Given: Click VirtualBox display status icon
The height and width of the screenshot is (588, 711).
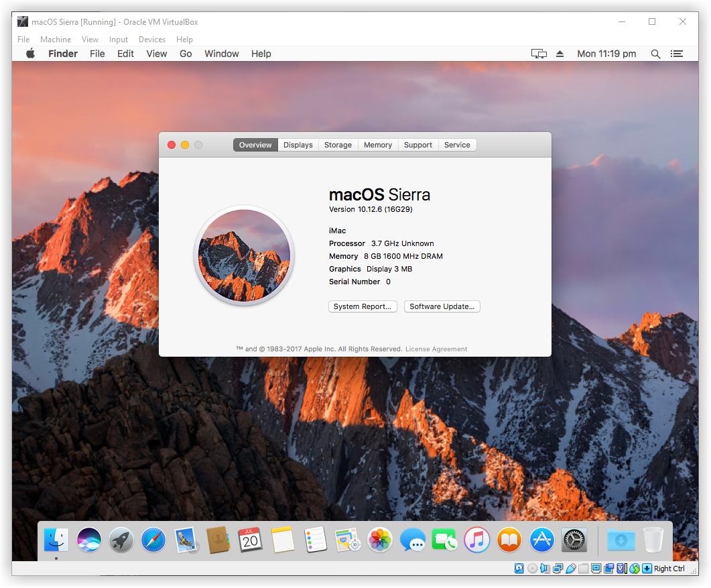Looking at the screenshot, I should click(596, 568).
